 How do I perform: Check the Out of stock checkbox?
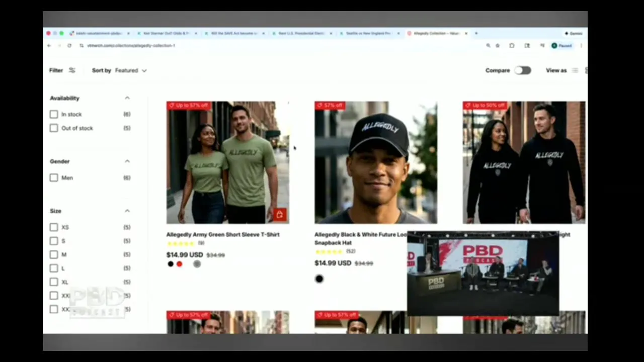point(54,128)
